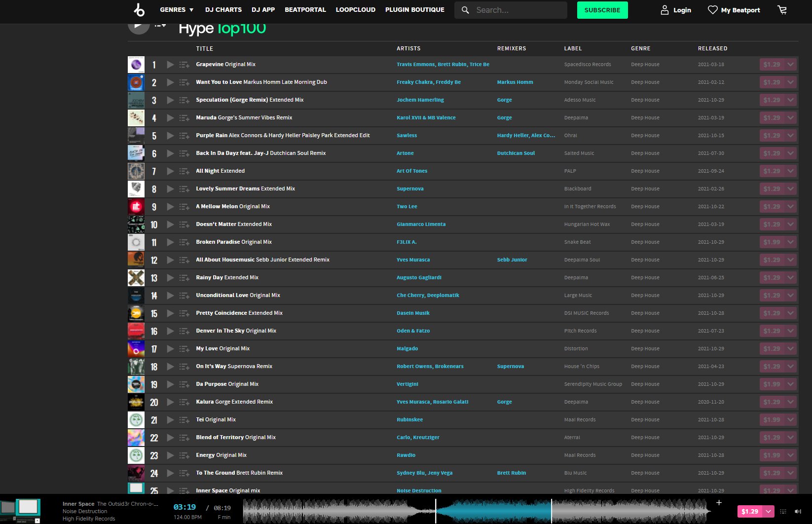Screen dimensions: 812x524
Task: Open the label Hungarian Hot Wax
Action: tap(587, 225)
